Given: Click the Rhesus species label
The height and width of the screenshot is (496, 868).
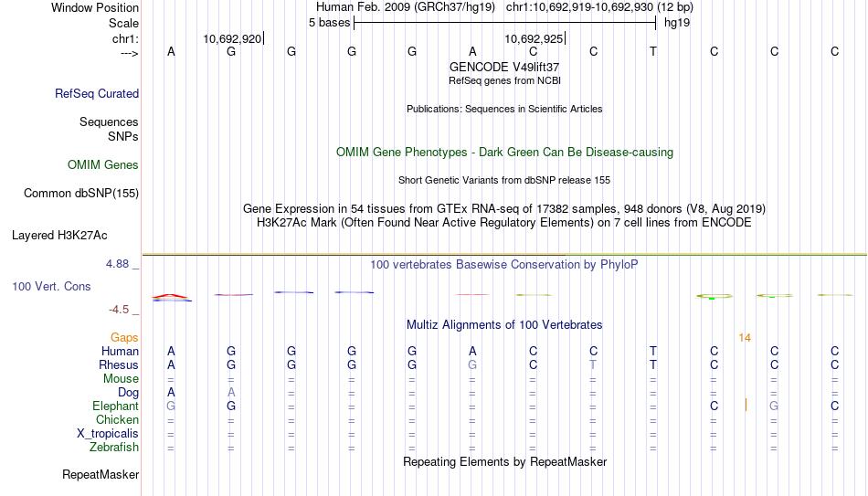Looking at the screenshot, I should 119,364.
